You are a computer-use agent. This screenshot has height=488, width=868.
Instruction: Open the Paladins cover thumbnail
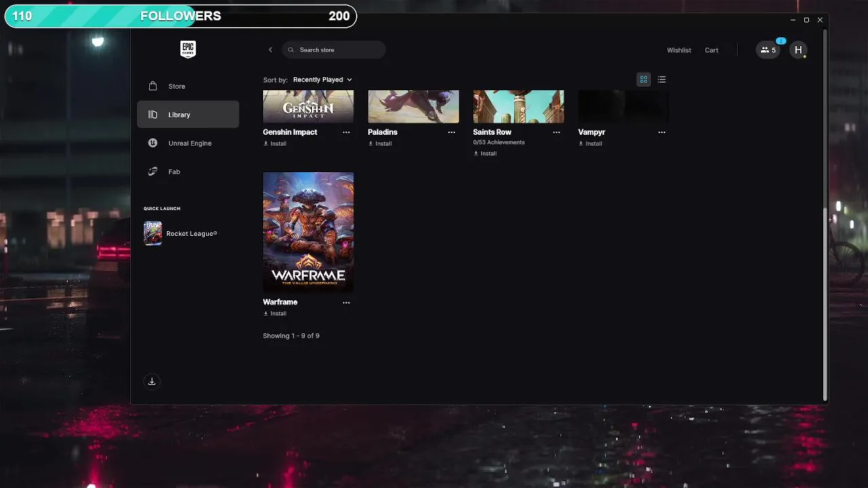413,106
